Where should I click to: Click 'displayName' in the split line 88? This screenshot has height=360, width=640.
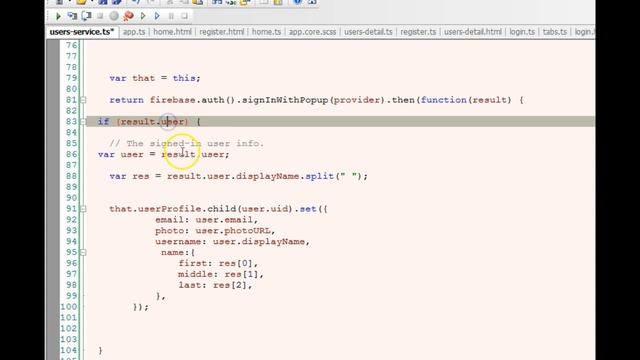coord(268,176)
